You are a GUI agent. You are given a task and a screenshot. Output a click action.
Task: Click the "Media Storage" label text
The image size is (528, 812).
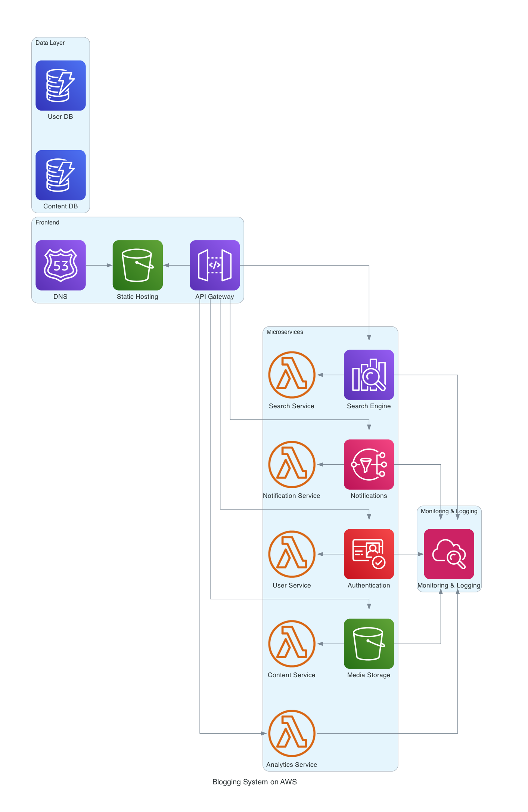point(369,675)
